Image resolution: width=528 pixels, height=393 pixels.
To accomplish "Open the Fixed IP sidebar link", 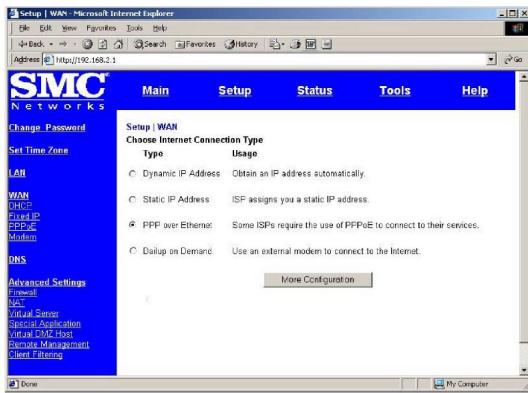I will tap(24, 216).
